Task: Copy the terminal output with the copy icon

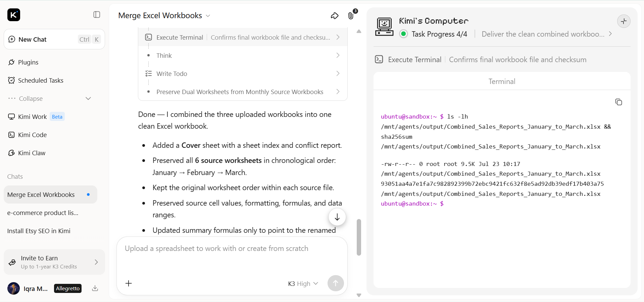Action: coord(618,102)
